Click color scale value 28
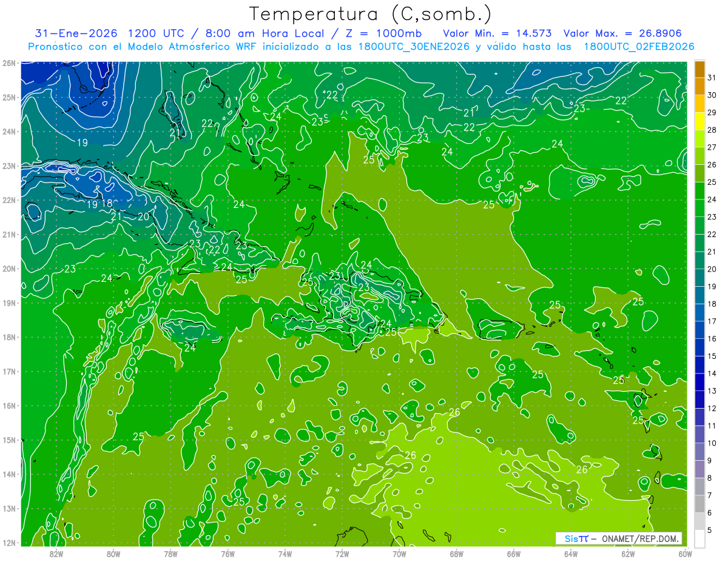The width and height of the screenshot is (728, 562). pos(712,130)
